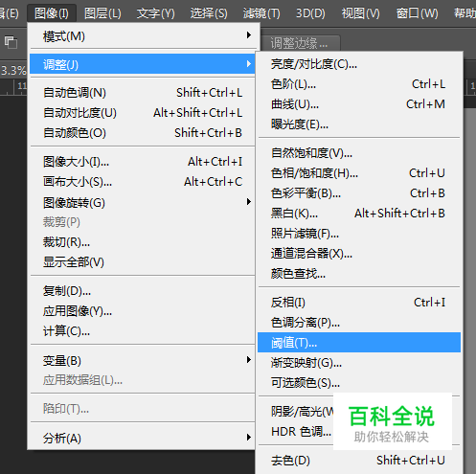Open 通道混合器(X)... adjustment
The height and width of the screenshot is (474, 476).
(359, 254)
